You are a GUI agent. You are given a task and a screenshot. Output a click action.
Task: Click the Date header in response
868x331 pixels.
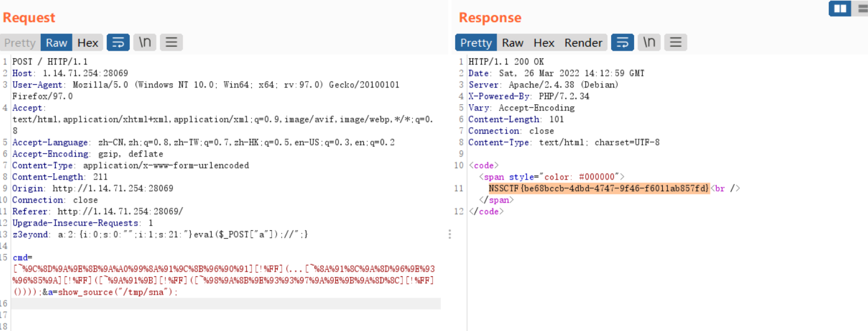tap(556, 73)
